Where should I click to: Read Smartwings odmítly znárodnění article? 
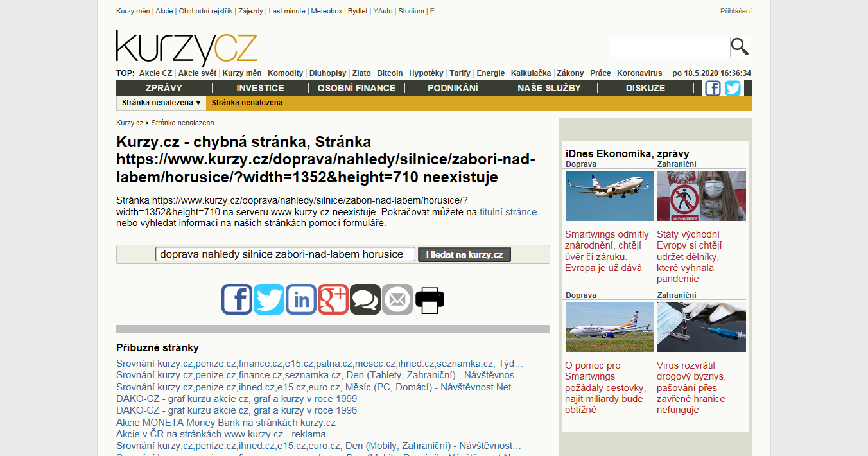(x=607, y=251)
